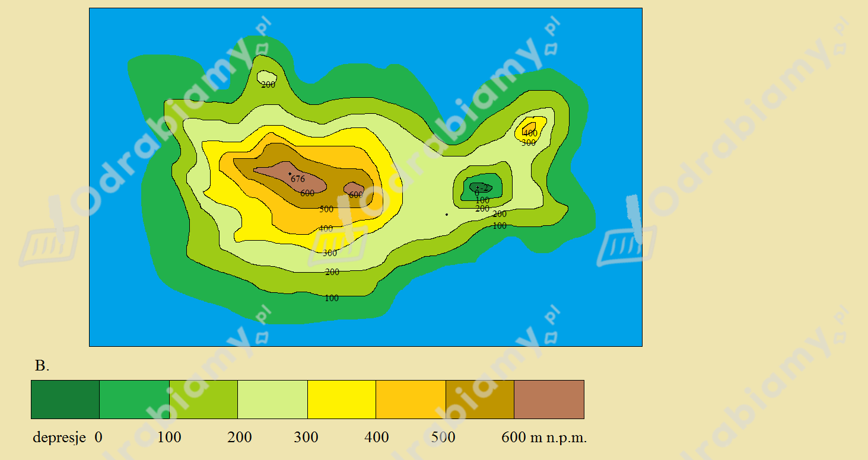Click the "200" label directly below the depression's 100

coord(482,209)
